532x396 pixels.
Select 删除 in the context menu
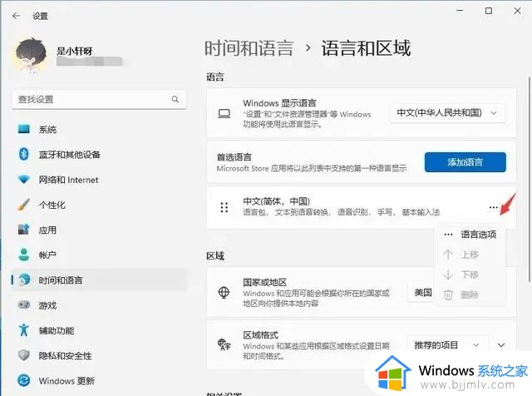(470, 295)
